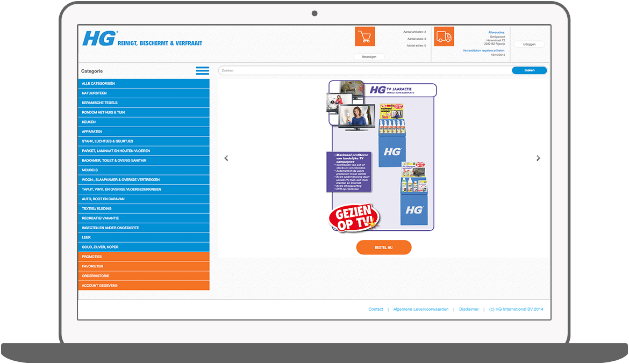Open TAPIJT, VINYL EN OVERIGE VLOERBEDEKKINGEN
This screenshot has width=629, height=364.
[144, 190]
